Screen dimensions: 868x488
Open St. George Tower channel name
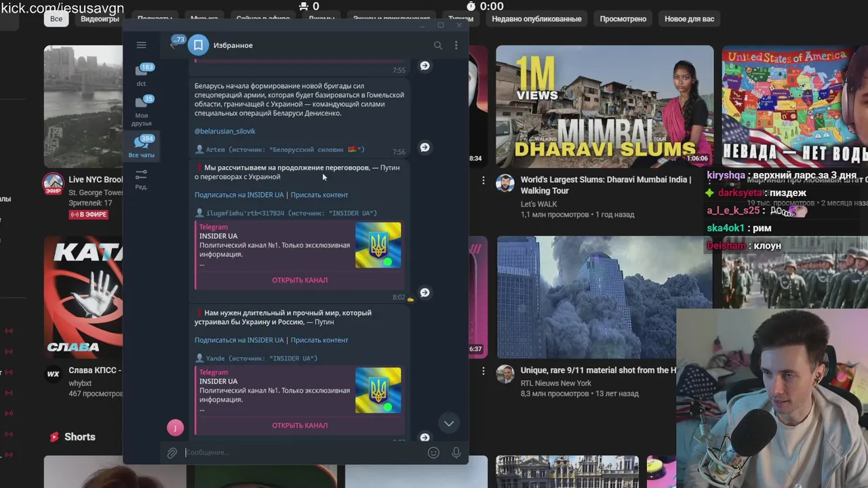pos(96,192)
